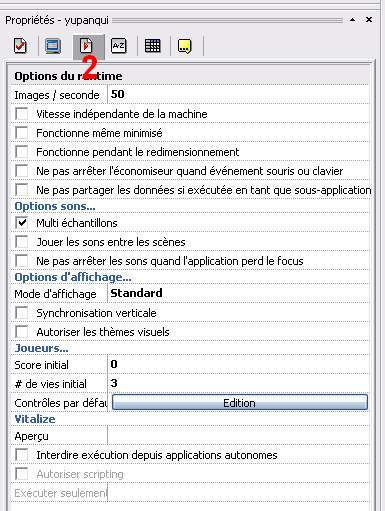
Task: Select the Runtime options tab icon
Action: pyautogui.click(x=86, y=46)
